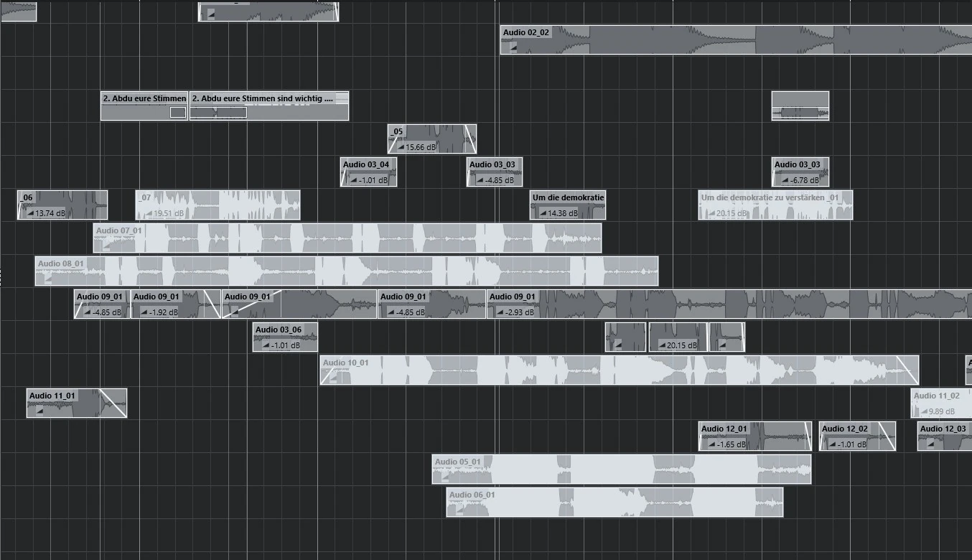The image size is (972, 560).
Task: Select the Audio 03_03 clip showing -4.85 dB
Action: 495,172
